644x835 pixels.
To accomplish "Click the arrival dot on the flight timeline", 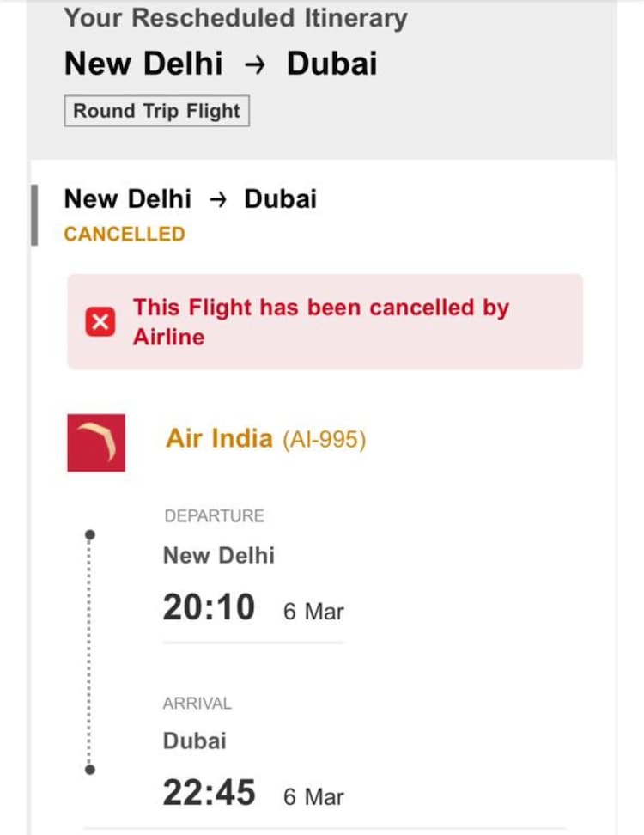I will click(90, 770).
